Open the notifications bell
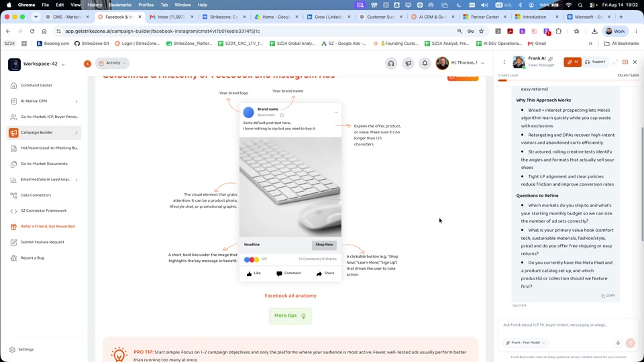644x362 pixels. pos(425,63)
